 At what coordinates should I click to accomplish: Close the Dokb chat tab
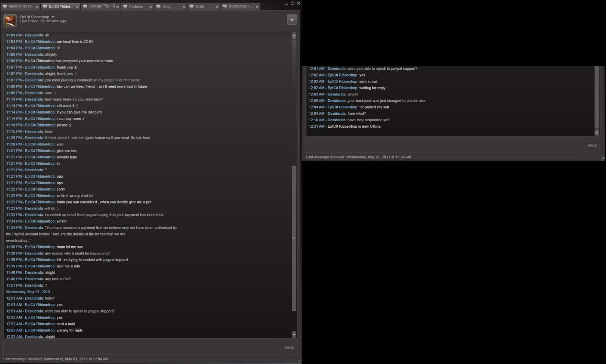217,7
